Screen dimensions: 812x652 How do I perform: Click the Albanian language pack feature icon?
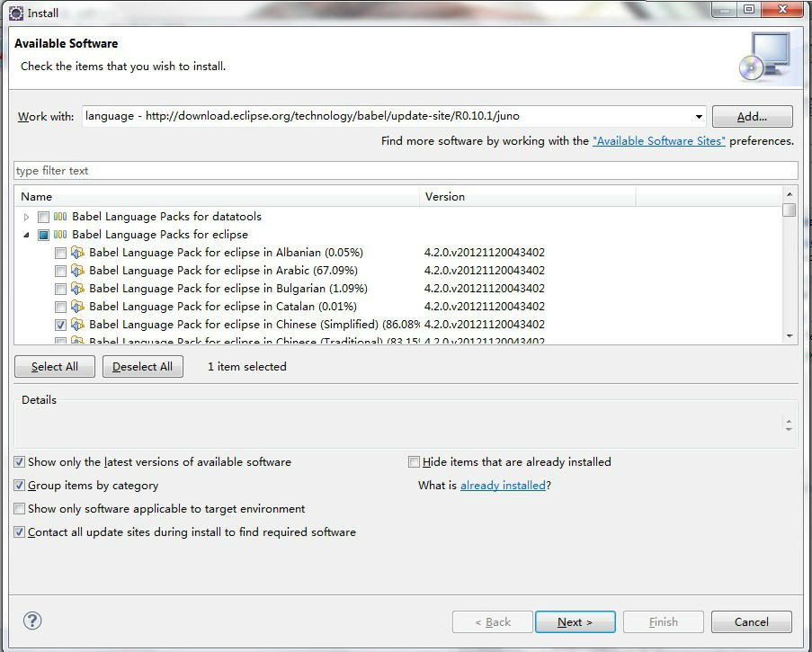77,252
